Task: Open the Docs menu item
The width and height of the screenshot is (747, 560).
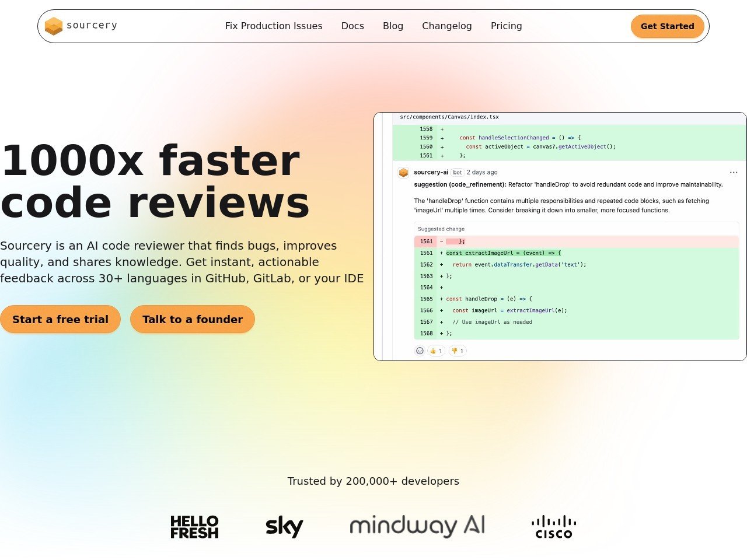Action: (352, 26)
